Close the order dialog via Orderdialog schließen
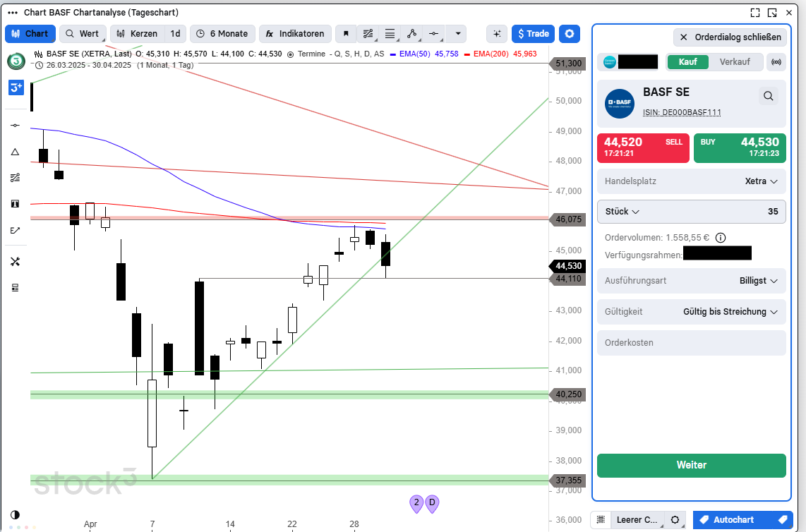Image resolution: width=806 pixels, height=532 pixels. [x=730, y=37]
